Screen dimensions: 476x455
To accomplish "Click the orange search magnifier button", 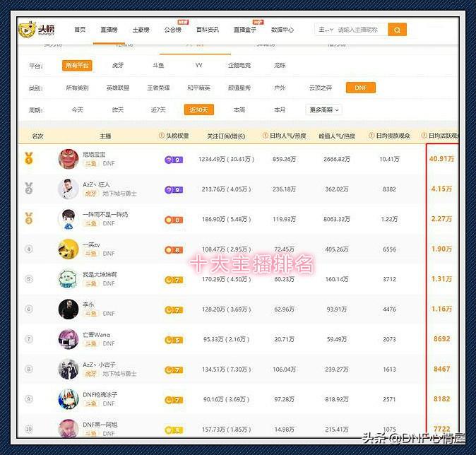I will pyautogui.click(x=397, y=30).
